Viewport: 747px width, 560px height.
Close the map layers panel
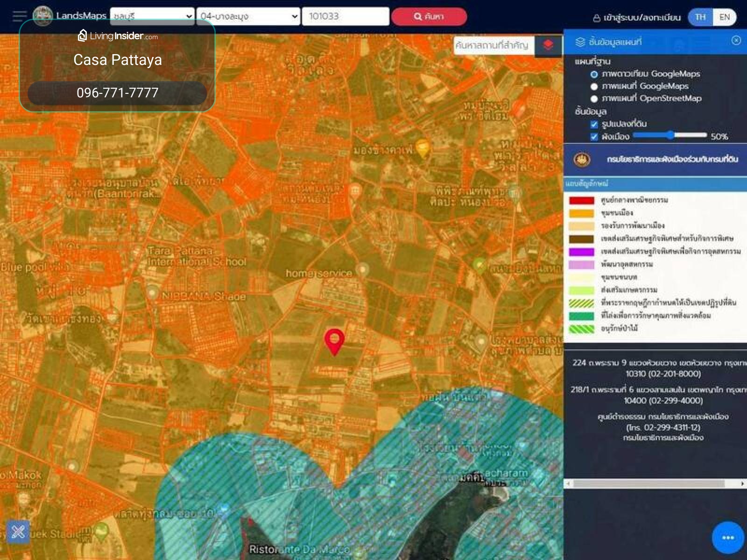click(x=736, y=41)
